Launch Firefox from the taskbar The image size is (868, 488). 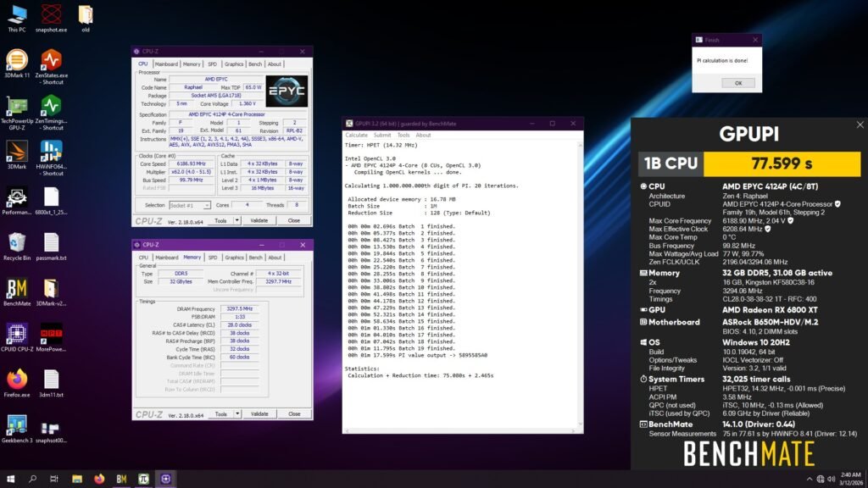point(99,480)
